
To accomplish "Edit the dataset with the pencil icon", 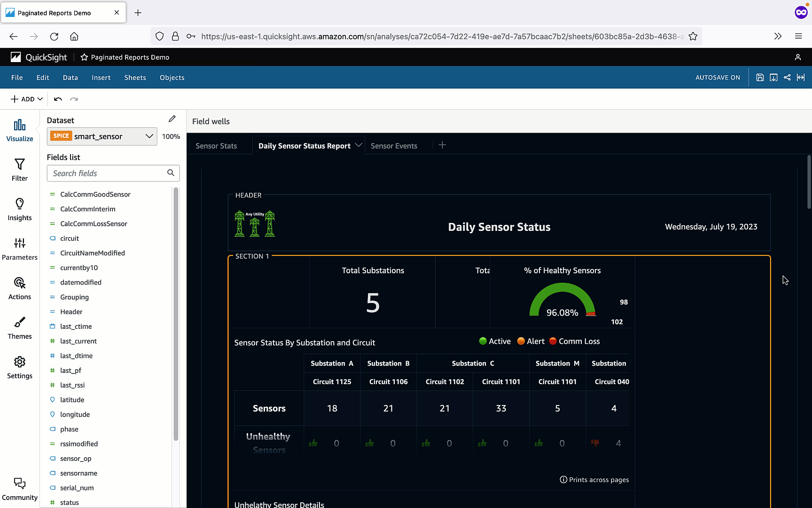I will [x=172, y=119].
